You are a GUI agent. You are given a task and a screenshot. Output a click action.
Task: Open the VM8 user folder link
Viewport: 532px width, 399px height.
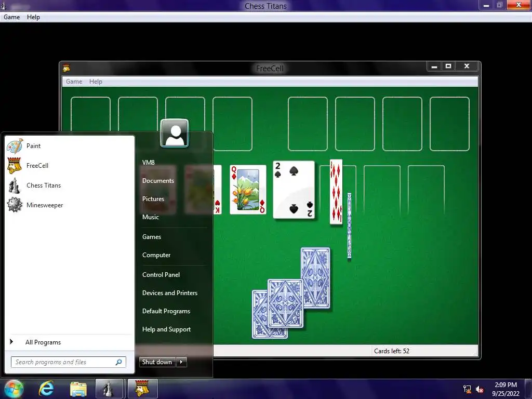pyautogui.click(x=149, y=162)
